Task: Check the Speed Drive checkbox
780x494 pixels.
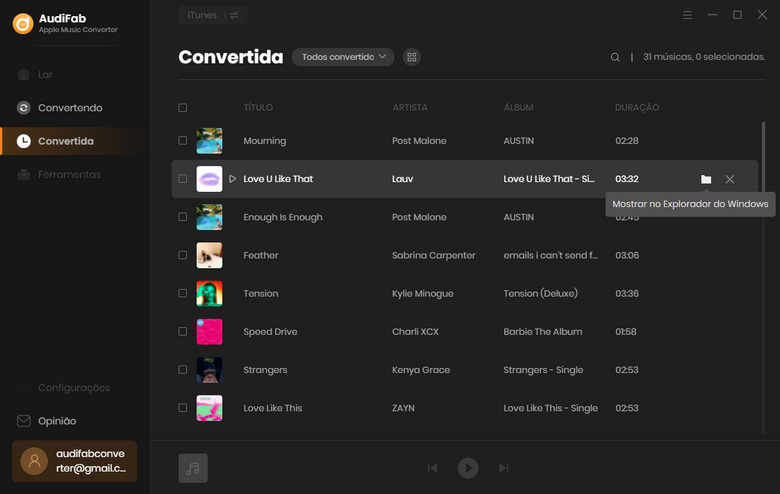Action: [183, 331]
